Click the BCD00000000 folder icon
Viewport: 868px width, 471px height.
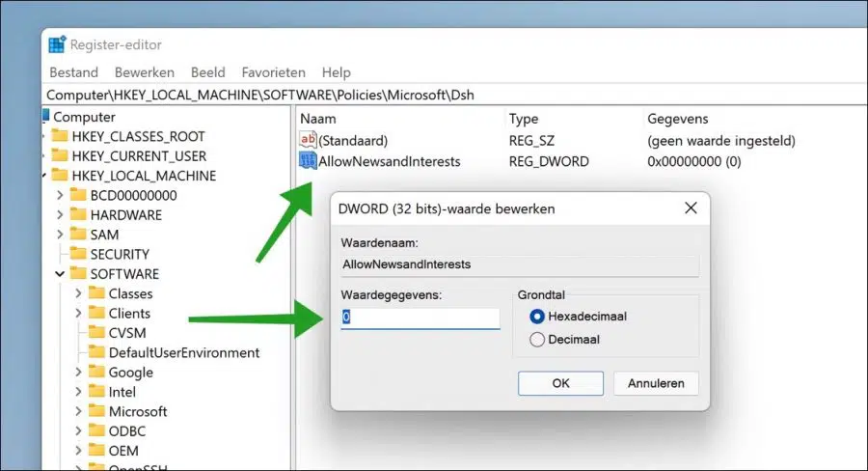78,195
